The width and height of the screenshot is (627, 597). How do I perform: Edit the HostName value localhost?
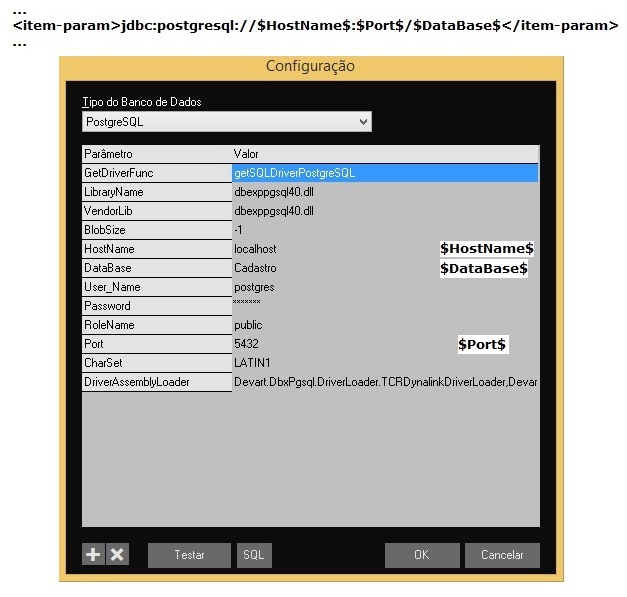[x=255, y=249]
